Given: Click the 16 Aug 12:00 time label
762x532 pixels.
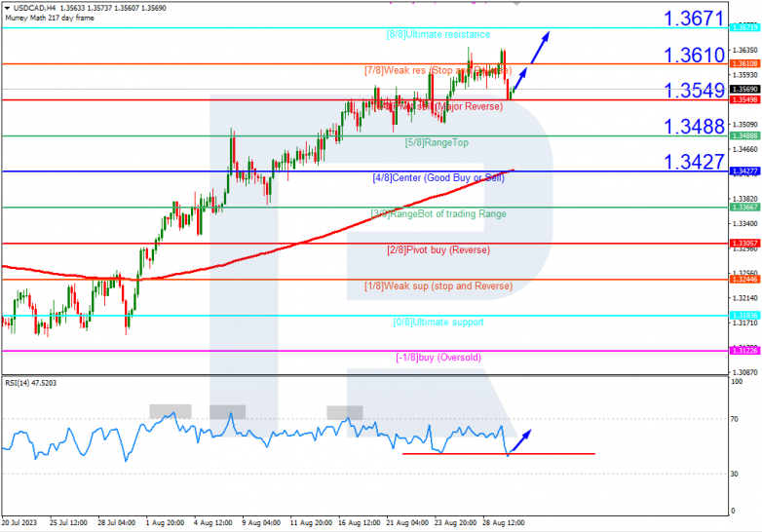Looking at the screenshot, I should coord(360,523).
